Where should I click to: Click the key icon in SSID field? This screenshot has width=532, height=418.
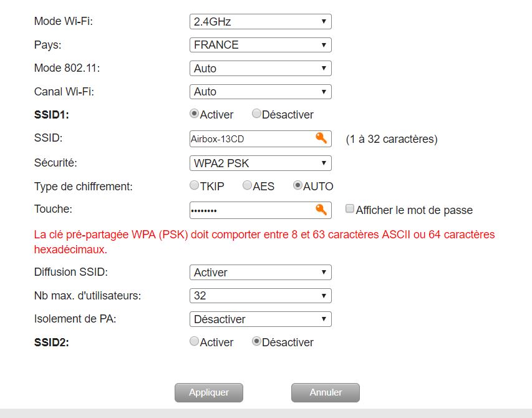321,138
